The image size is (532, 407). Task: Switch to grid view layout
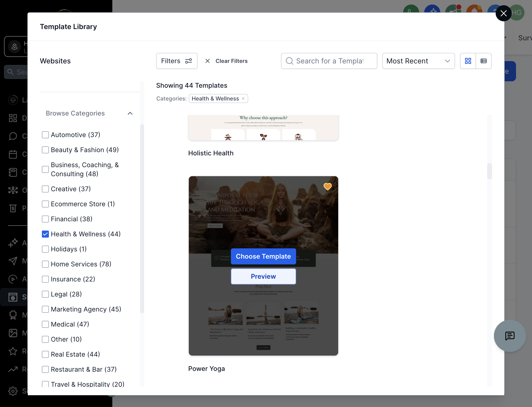(468, 61)
